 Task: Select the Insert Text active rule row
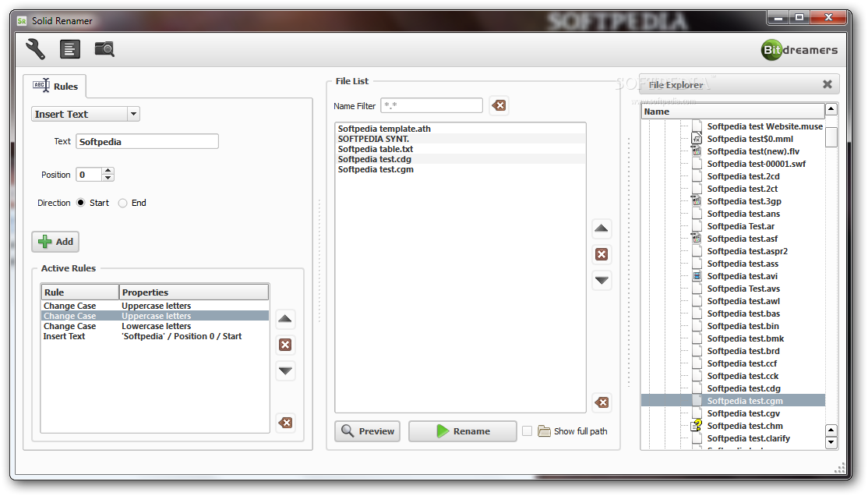pos(155,336)
